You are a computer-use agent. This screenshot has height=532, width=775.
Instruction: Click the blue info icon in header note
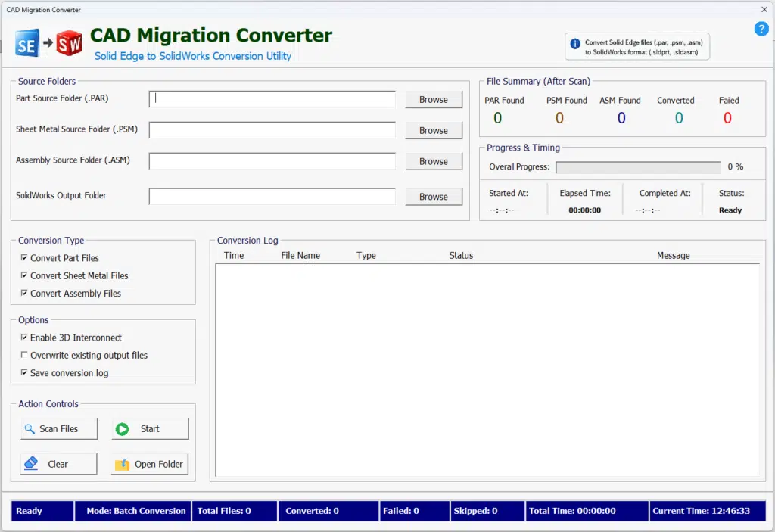pyautogui.click(x=575, y=43)
